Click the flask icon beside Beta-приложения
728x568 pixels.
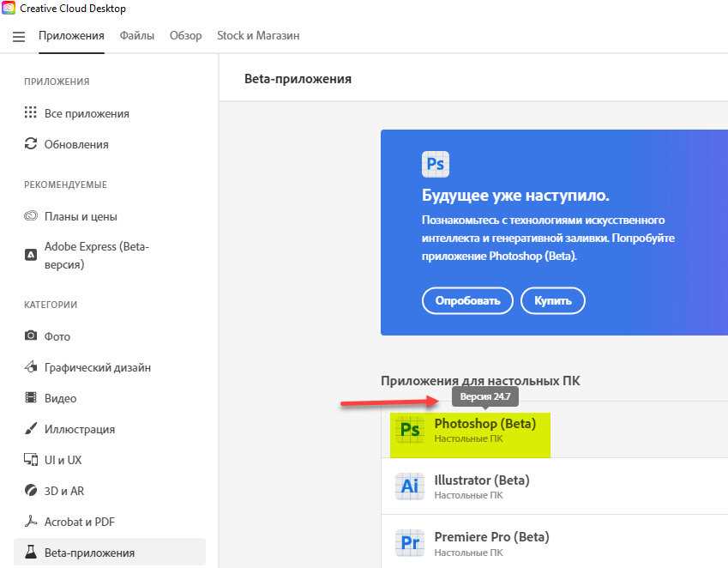tap(31, 553)
